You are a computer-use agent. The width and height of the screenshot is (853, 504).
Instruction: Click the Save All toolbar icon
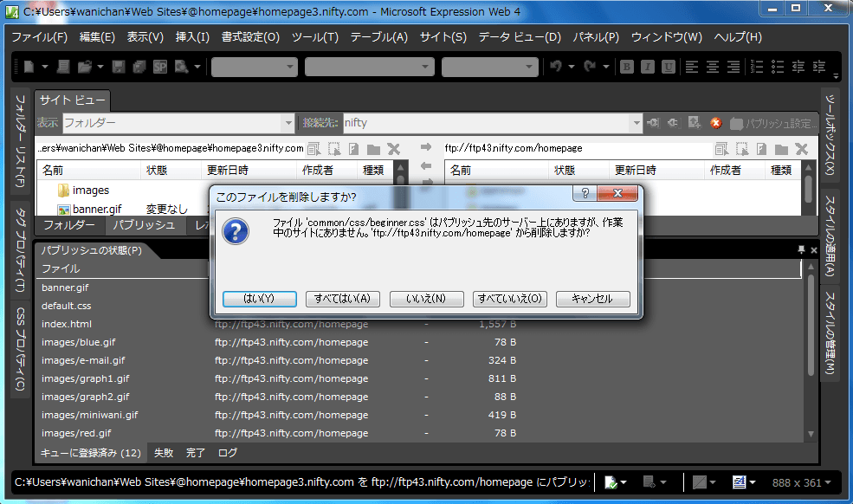point(139,67)
